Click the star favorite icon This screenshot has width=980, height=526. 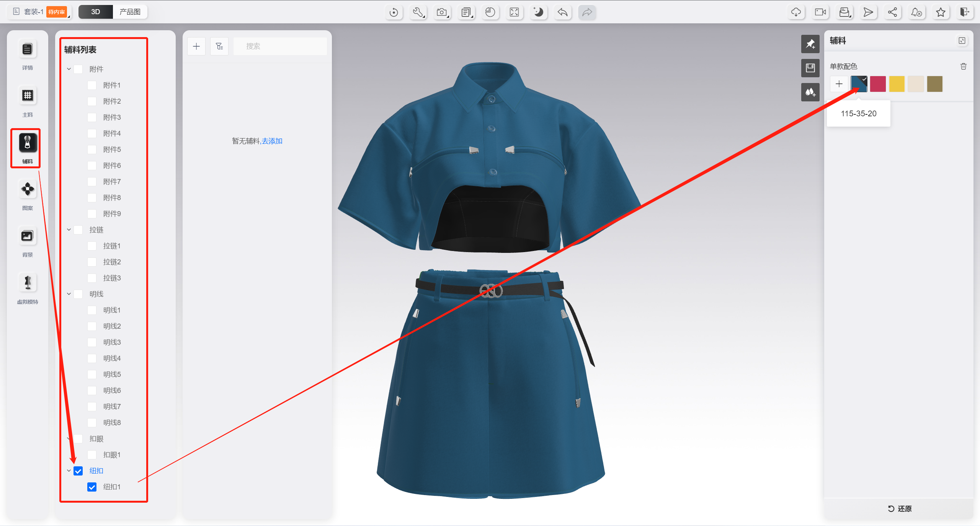[x=941, y=12]
